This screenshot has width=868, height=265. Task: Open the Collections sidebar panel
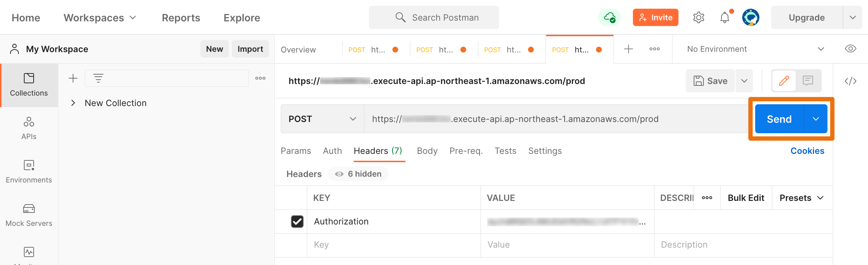(29, 85)
